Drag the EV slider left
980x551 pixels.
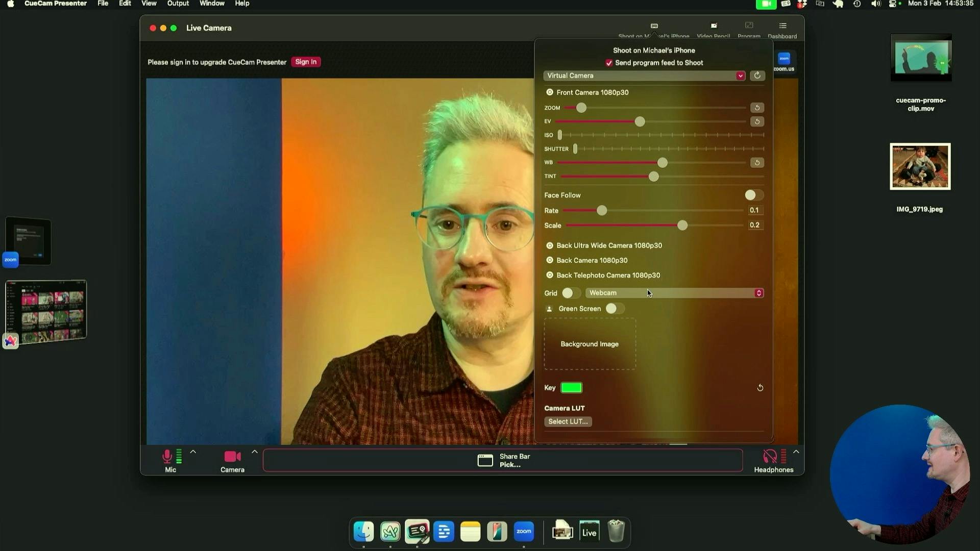pyautogui.click(x=640, y=121)
